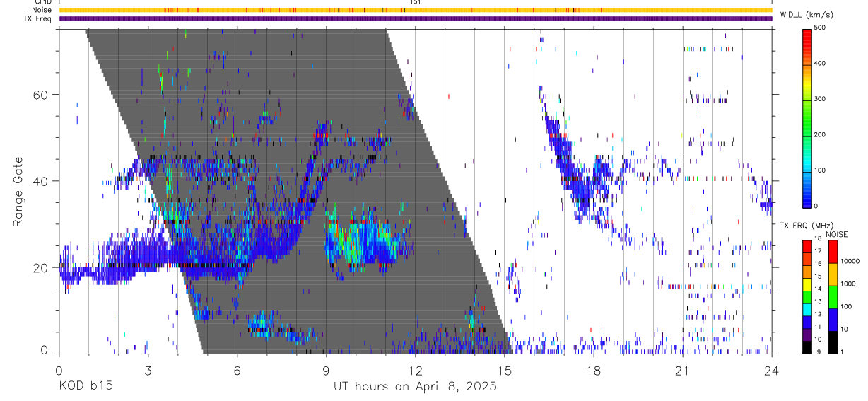Click the NOISE legend title
Viewport: 868px width, 401px height.
click(x=837, y=234)
